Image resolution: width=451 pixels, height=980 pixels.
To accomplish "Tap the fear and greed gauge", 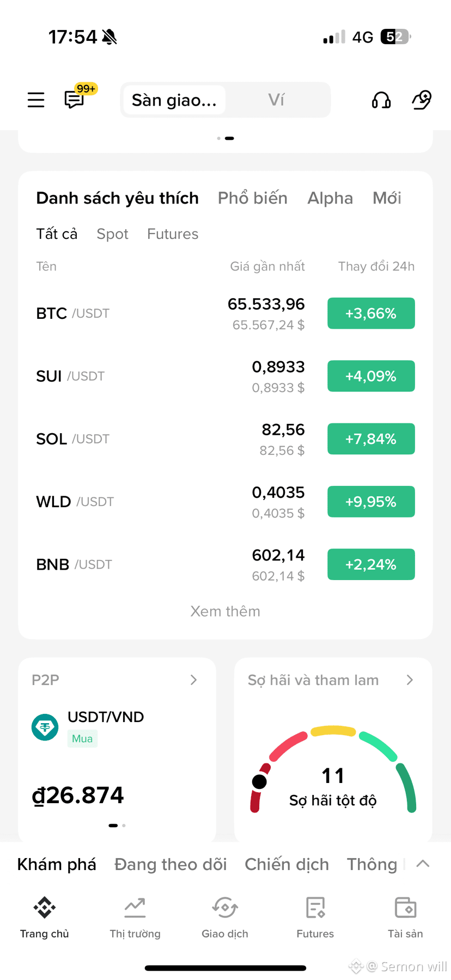I will point(333,770).
